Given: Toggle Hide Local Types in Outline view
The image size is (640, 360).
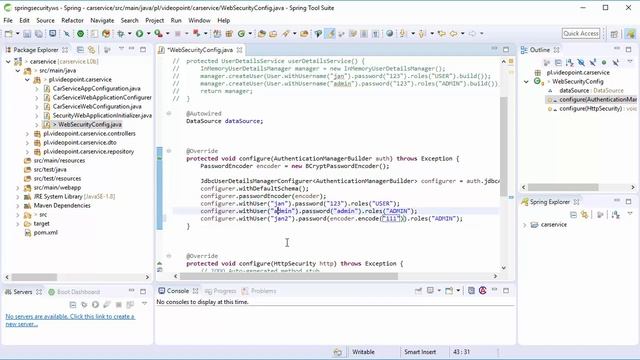Looking at the screenshot, I should tap(616, 62).
